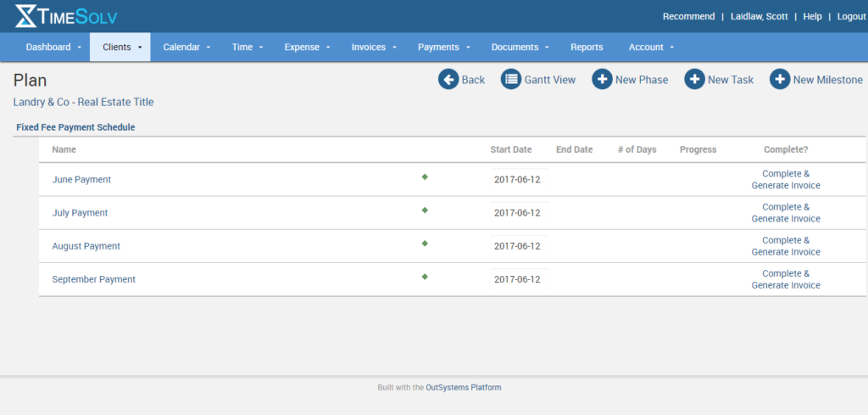868x415 pixels.
Task: Open the Account menu
Action: pyautogui.click(x=652, y=48)
